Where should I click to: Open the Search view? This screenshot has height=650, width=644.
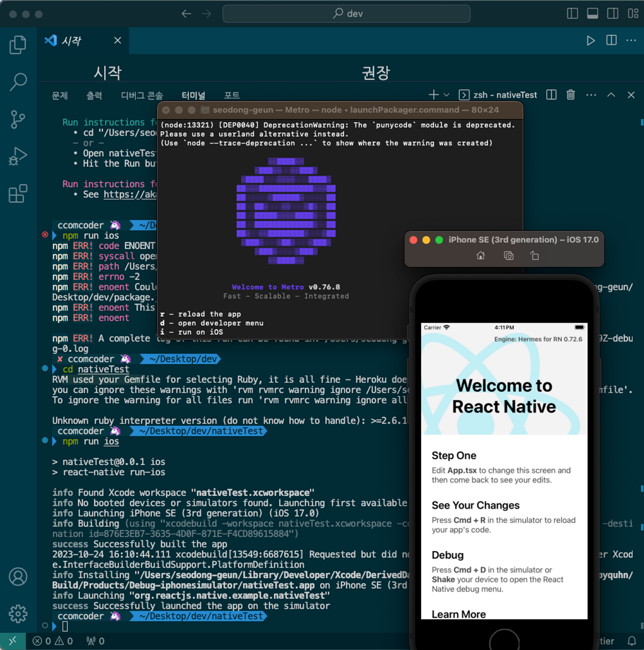coord(18,82)
